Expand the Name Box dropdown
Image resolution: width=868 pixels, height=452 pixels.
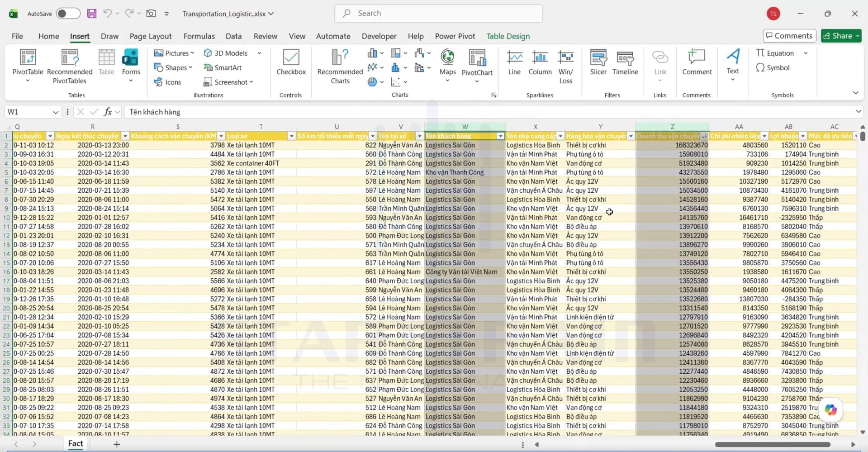[x=56, y=112]
